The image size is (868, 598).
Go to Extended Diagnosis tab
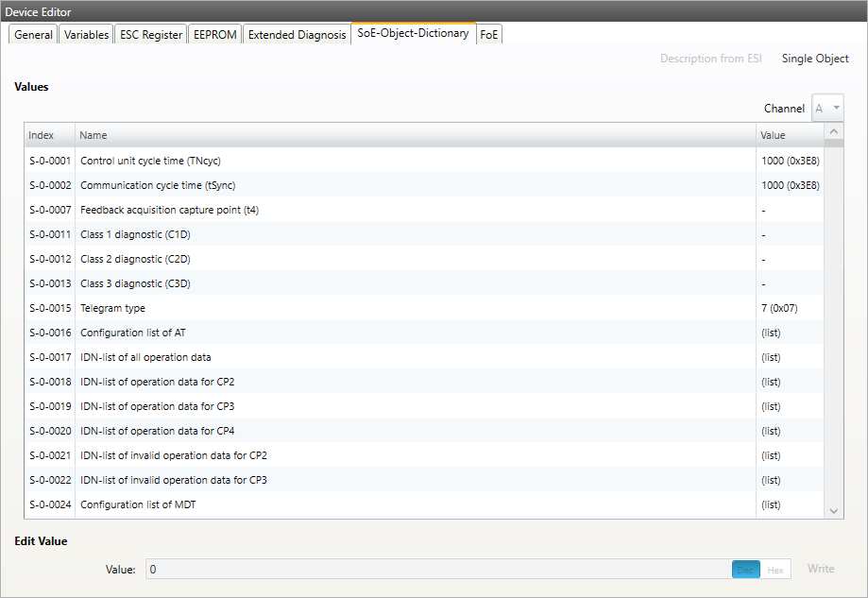[297, 35]
